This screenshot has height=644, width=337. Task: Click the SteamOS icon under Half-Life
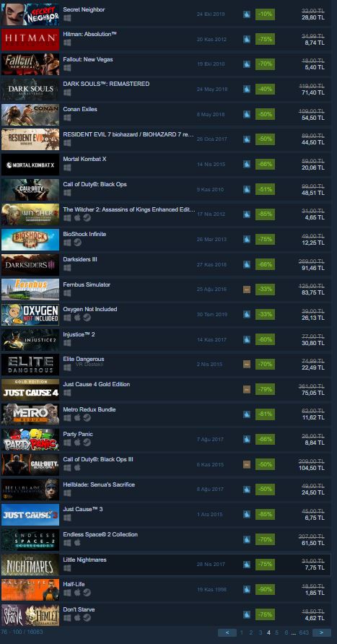(87, 592)
